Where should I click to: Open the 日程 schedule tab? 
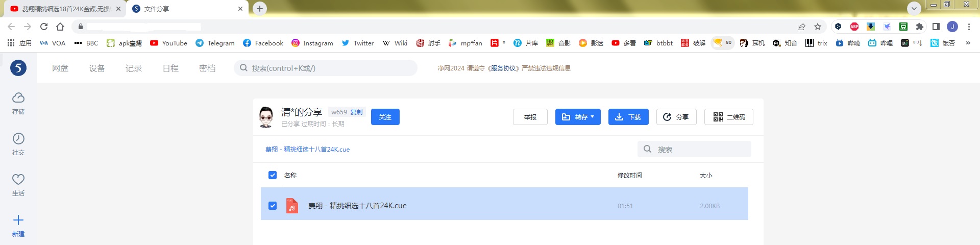click(170, 68)
